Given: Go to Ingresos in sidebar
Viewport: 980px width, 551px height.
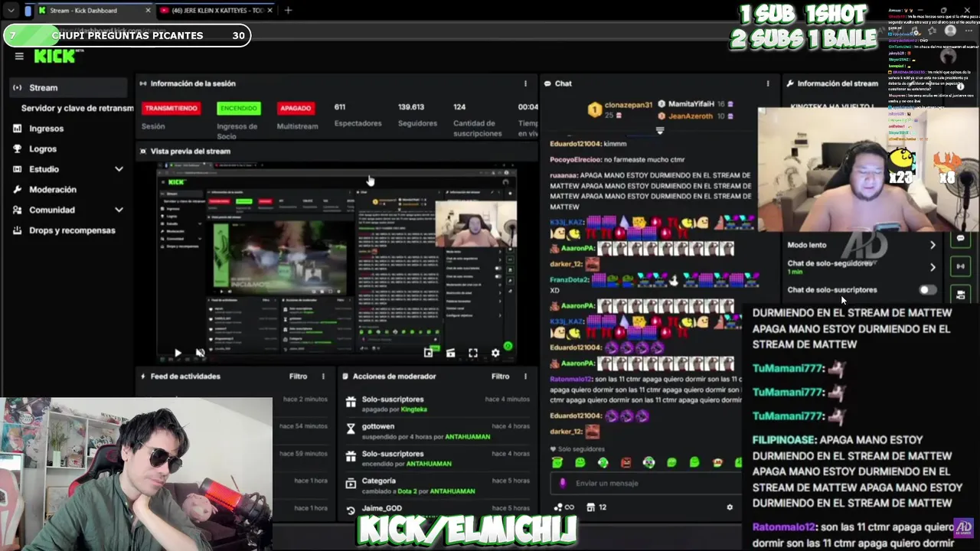Looking at the screenshot, I should point(46,129).
